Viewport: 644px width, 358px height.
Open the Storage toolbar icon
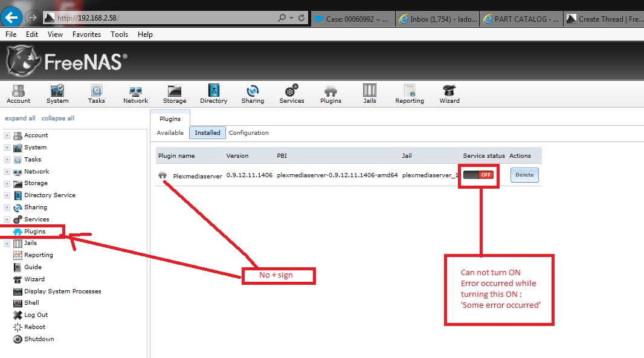coord(175,94)
